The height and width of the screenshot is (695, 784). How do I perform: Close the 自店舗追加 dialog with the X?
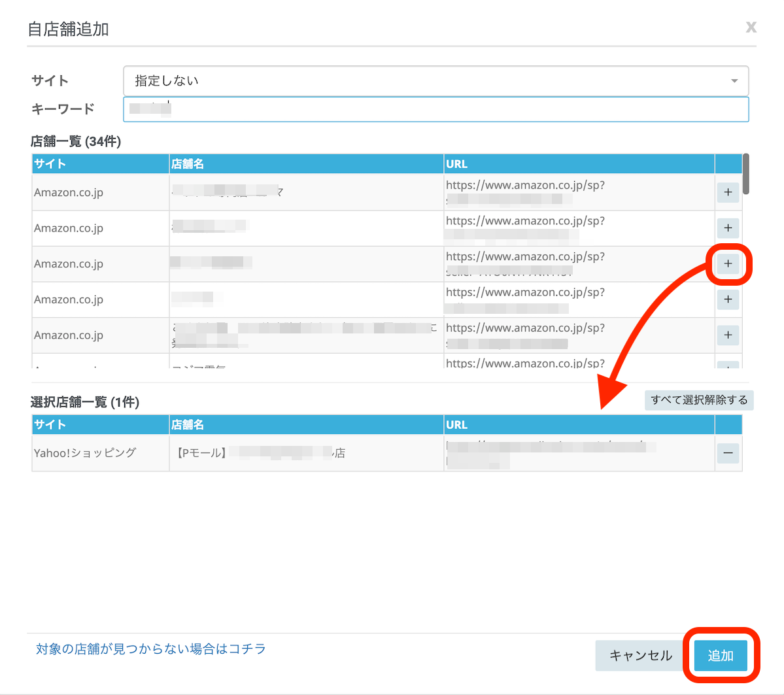751,27
